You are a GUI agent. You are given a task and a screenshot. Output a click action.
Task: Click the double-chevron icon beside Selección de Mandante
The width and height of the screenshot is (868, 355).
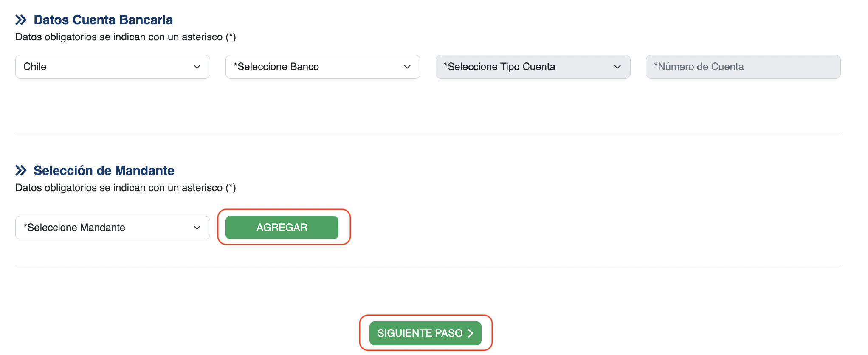pos(21,171)
